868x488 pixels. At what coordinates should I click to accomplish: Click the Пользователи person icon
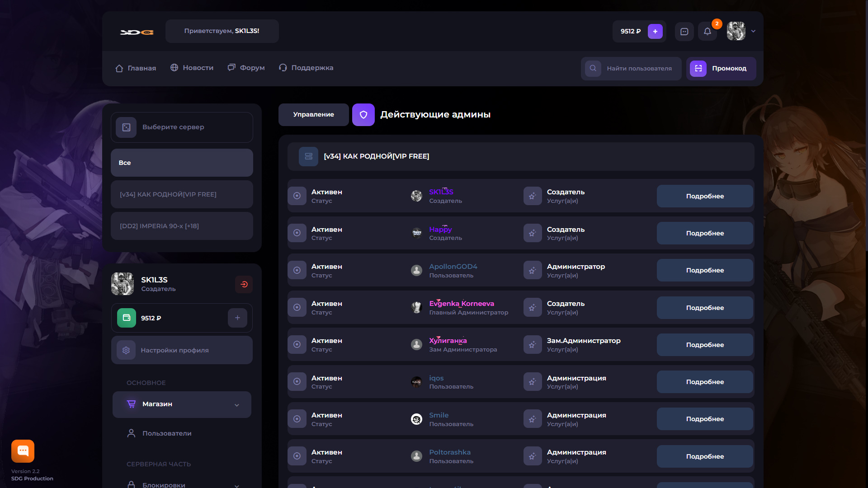coord(131,433)
